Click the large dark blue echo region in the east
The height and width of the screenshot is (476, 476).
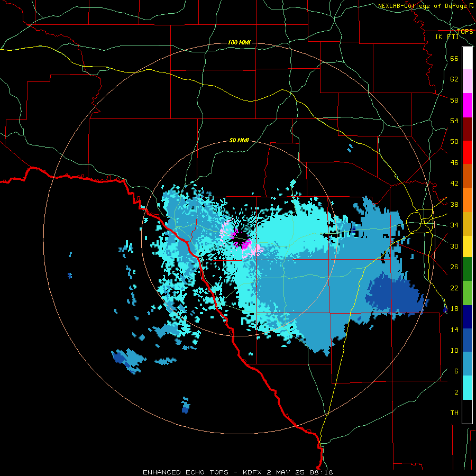tap(395, 295)
